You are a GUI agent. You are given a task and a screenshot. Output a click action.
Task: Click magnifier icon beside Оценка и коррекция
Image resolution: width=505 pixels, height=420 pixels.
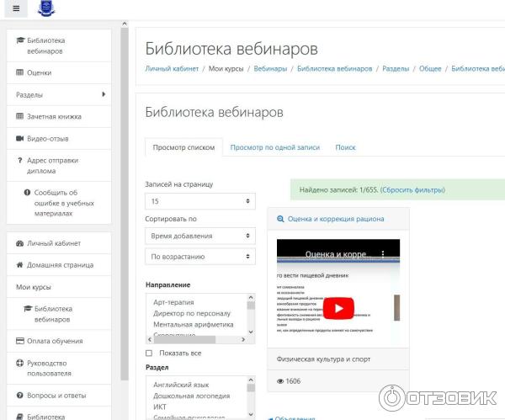coord(280,219)
